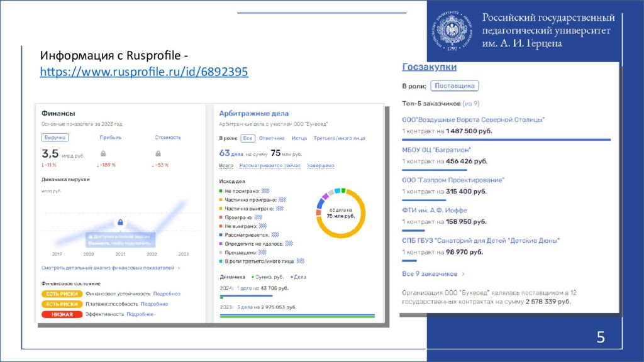644x362 pixels.
Task: Click the green square beside Не проиграно
Action: (221, 191)
